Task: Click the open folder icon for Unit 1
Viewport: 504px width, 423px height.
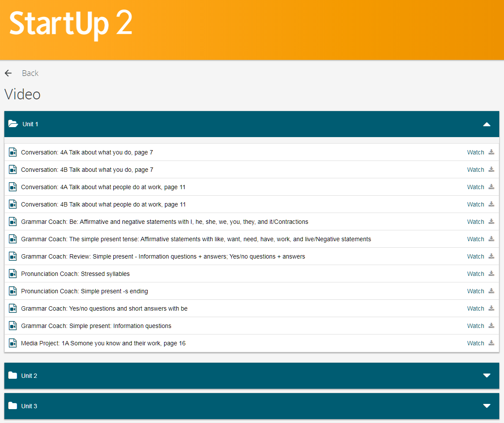Action: (13, 124)
